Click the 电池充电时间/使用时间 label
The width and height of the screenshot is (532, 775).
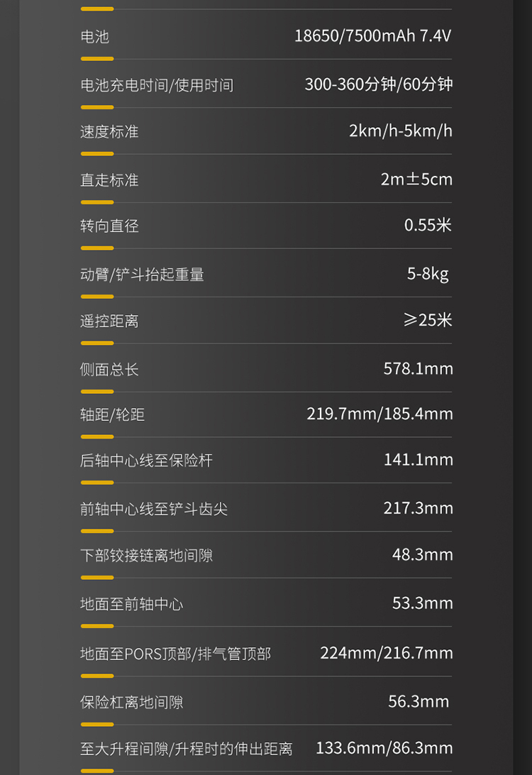[157, 85]
